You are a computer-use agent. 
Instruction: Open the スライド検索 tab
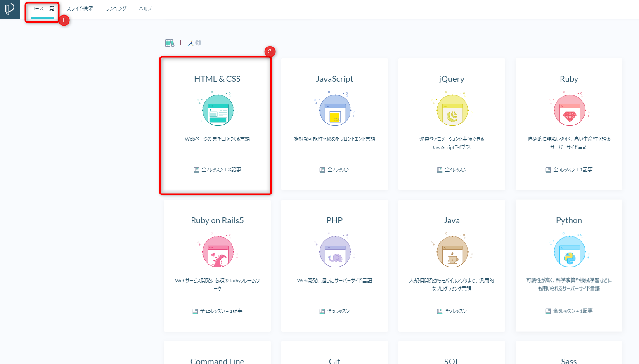coord(80,9)
